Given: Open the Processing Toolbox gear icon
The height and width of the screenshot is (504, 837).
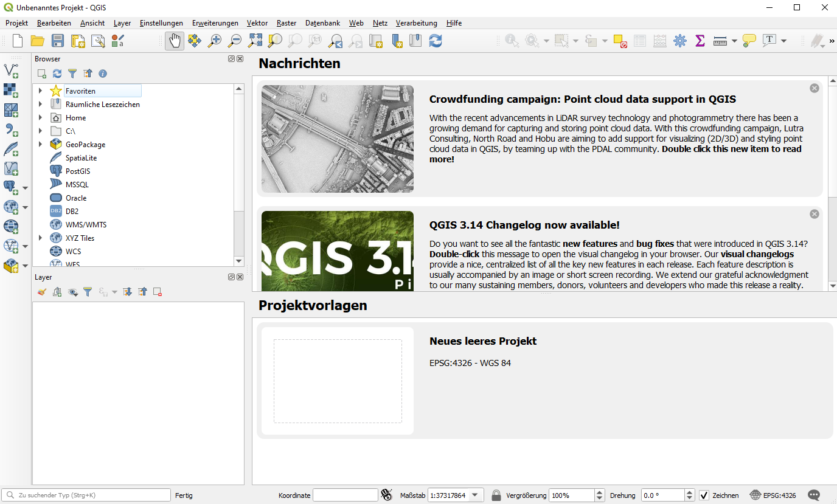Looking at the screenshot, I should coord(680,41).
